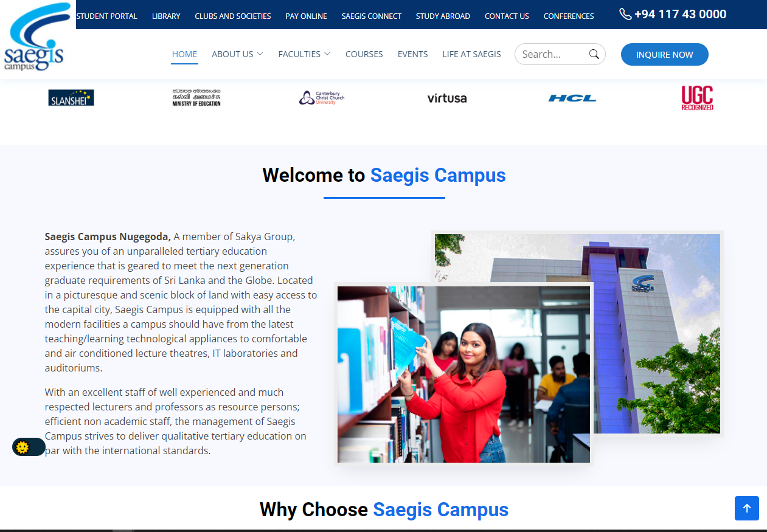The height and width of the screenshot is (532, 767).
Task: Open the Courses menu item
Action: (x=364, y=54)
